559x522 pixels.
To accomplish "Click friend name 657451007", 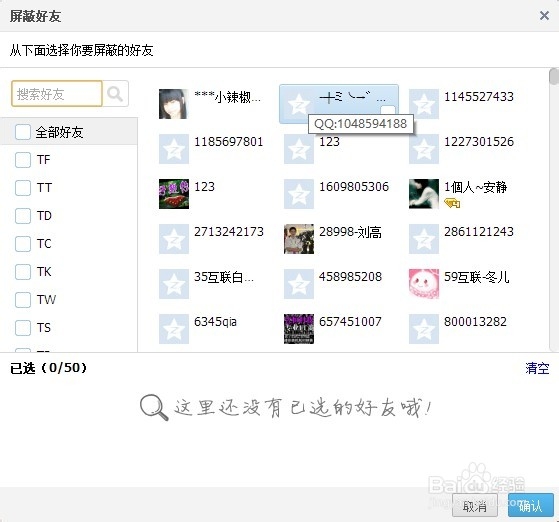I will tap(350, 321).
